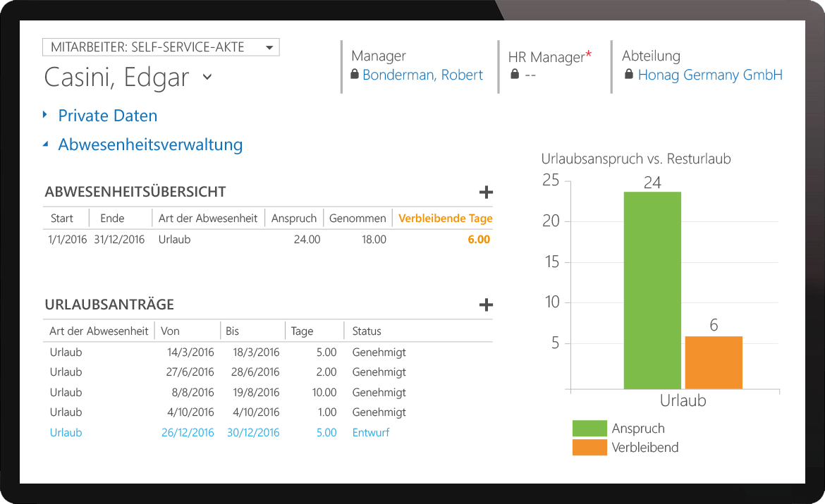The image size is (825, 504).
Task: Click the plus icon beside Urlaubsanträge
Action: tap(486, 305)
